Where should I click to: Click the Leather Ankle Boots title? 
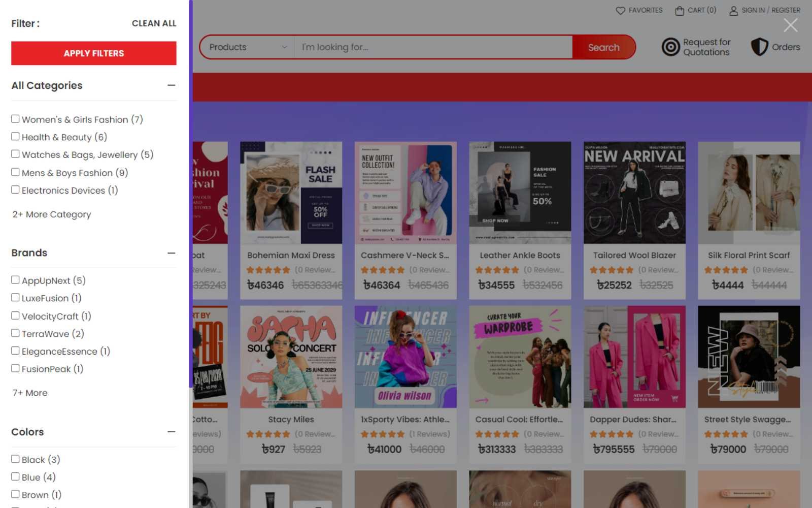520,256
